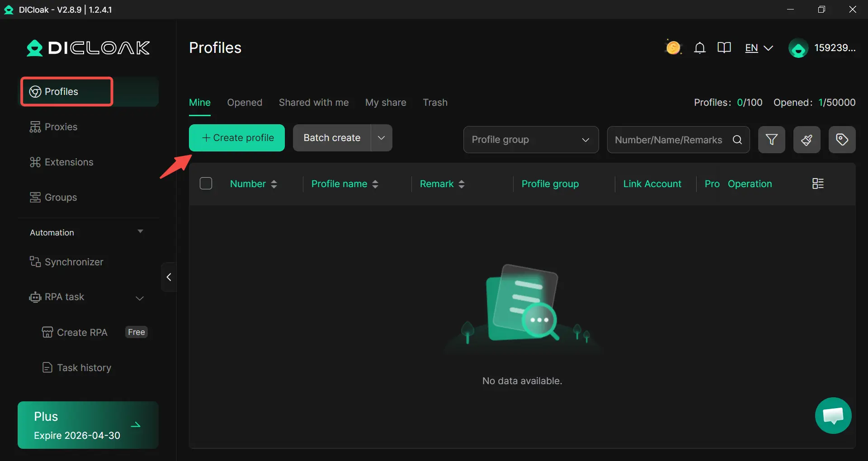The image size is (868, 461).
Task: Expand the Batch create dropdown arrow
Action: [x=382, y=138]
